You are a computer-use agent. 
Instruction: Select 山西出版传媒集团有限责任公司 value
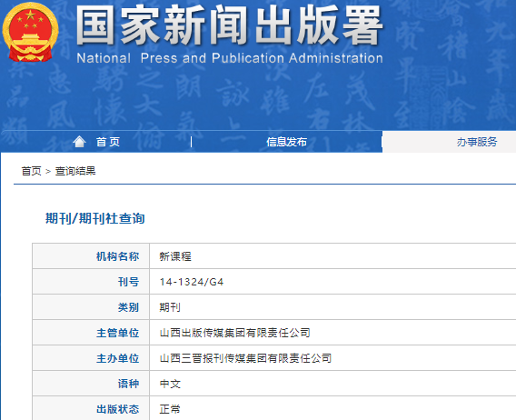[235, 333]
